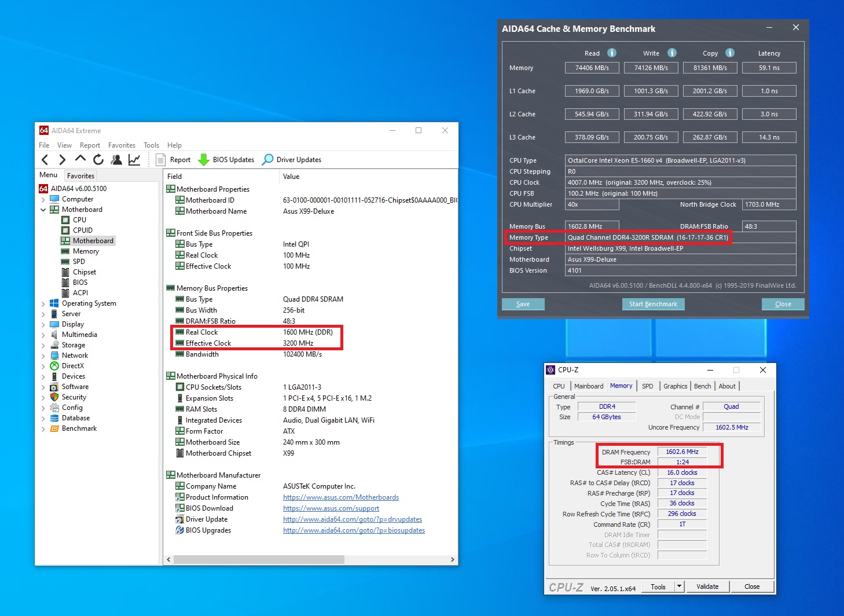Viewport: 844px width, 616px height.
Task: Click the CPU-Z Validate button
Action: [x=707, y=586]
